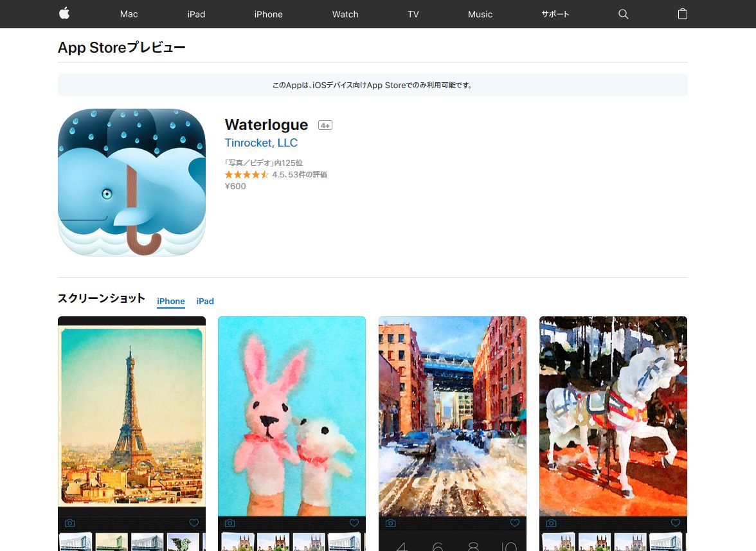Click the Waterlogue whale app icon
This screenshot has width=756, height=551.
point(132,183)
